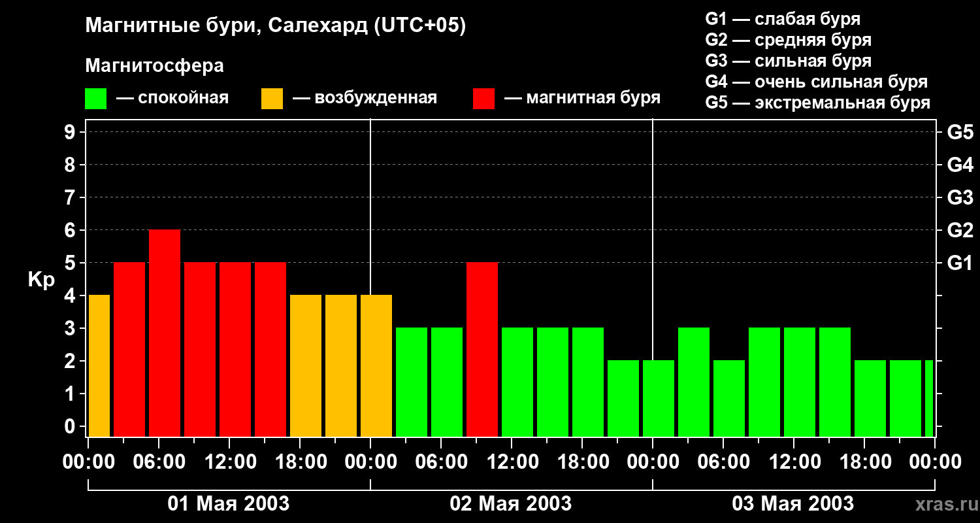Click the 18:00 time label for 01 Мая
Screen dimensions: 980x523
pyautogui.click(x=300, y=462)
